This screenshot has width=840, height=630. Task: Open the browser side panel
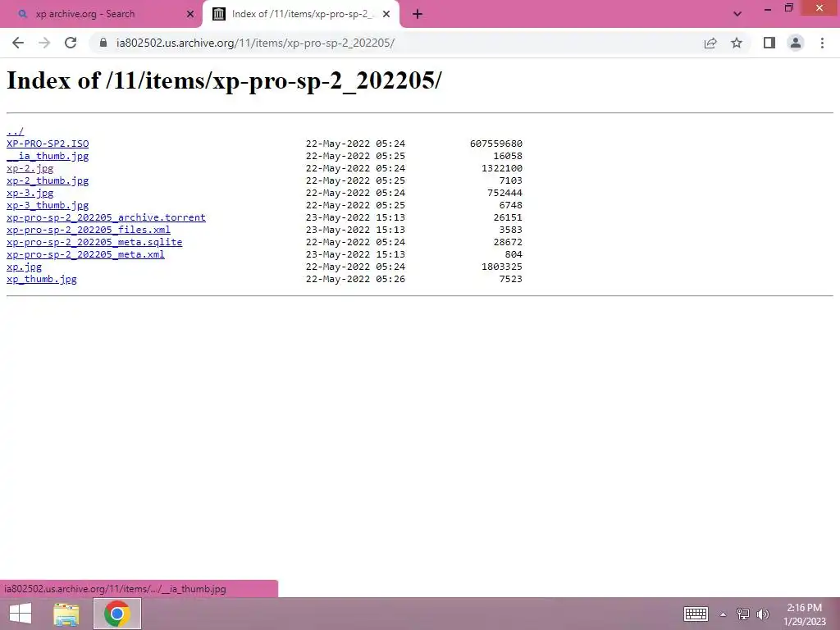(769, 43)
